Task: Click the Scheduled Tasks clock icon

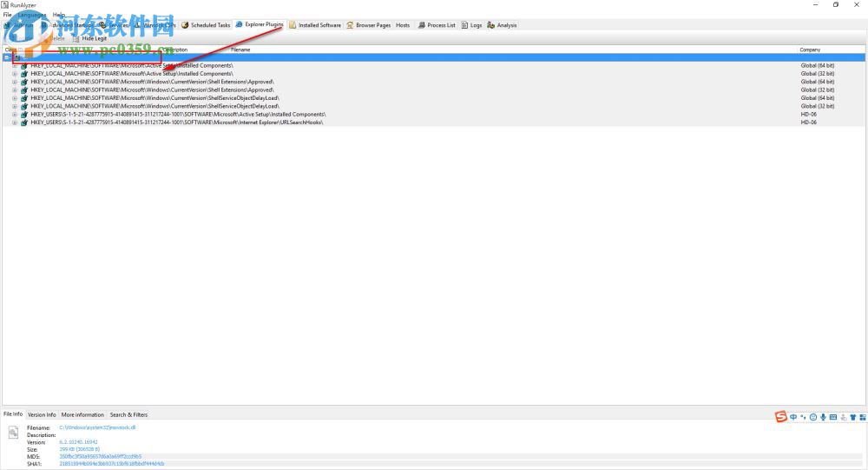Action: [x=185, y=25]
